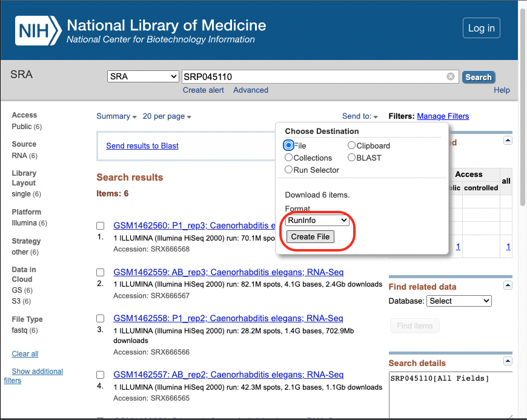Click the Log in button

tap(482, 28)
